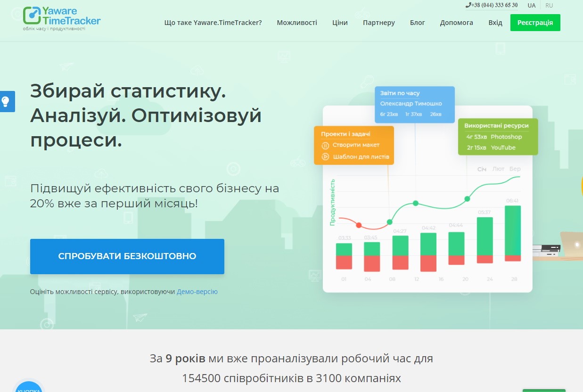The image size is (583, 392).
Task: Click the red productivity point on the curve
Action: click(359, 225)
